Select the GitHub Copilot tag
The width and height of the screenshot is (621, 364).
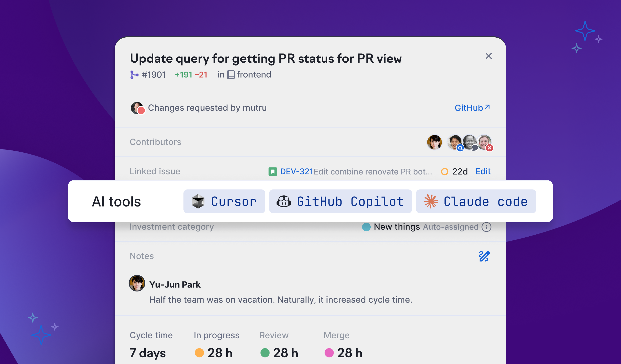pyautogui.click(x=340, y=201)
